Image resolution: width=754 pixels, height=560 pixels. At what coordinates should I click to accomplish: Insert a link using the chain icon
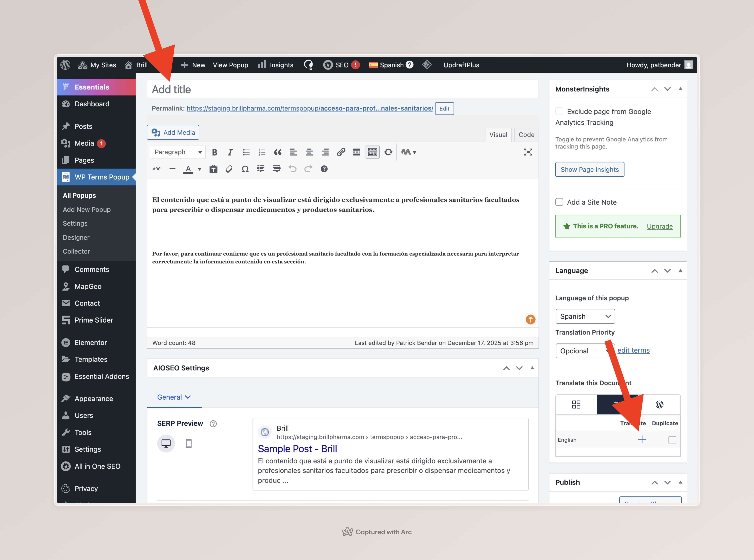click(x=341, y=152)
